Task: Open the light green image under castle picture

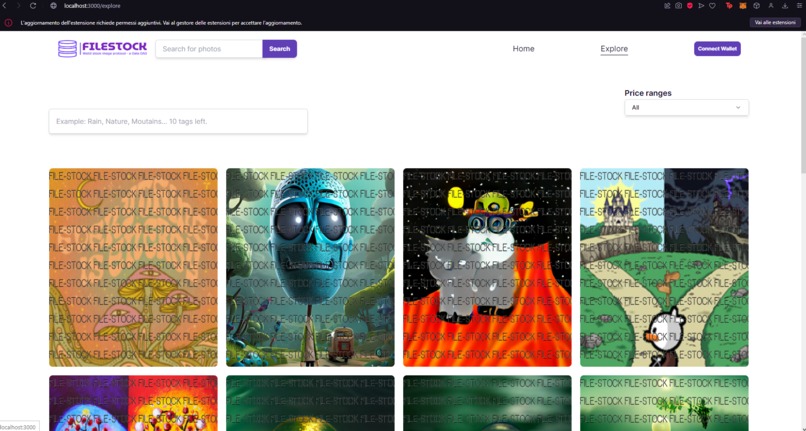Action: point(664,403)
